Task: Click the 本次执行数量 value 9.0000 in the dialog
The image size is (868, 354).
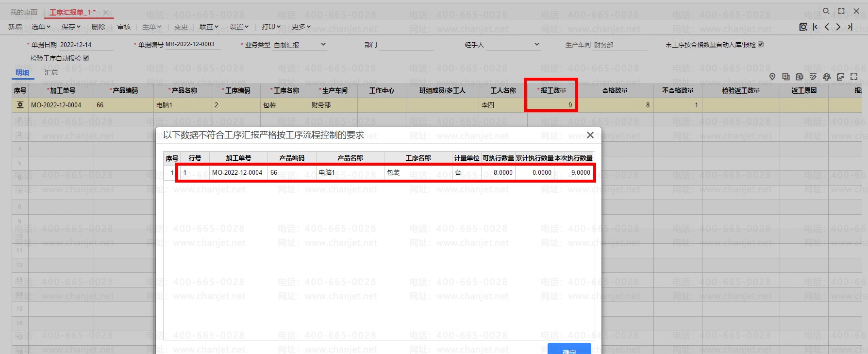Action: (x=574, y=172)
